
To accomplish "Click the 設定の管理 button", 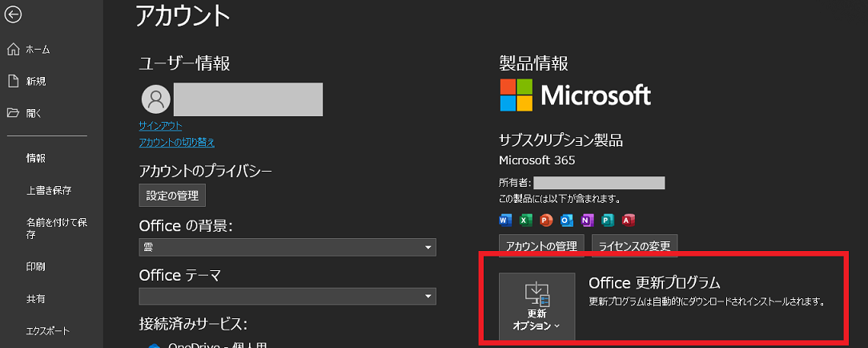I will [x=172, y=195].
